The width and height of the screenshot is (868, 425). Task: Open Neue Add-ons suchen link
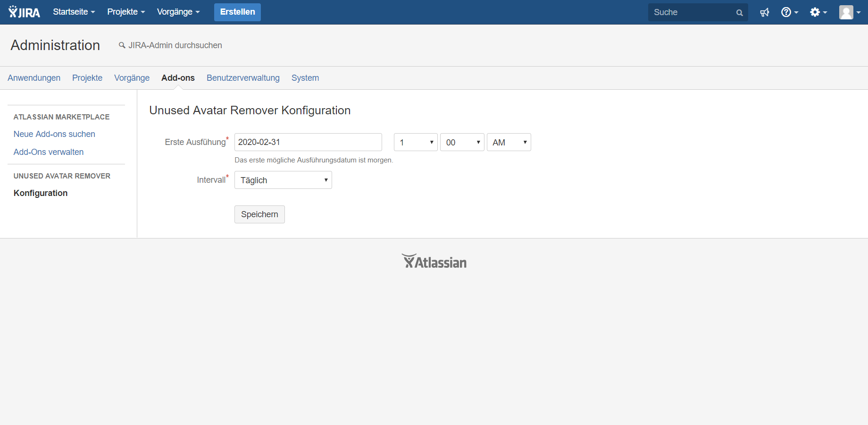[54, 134]
